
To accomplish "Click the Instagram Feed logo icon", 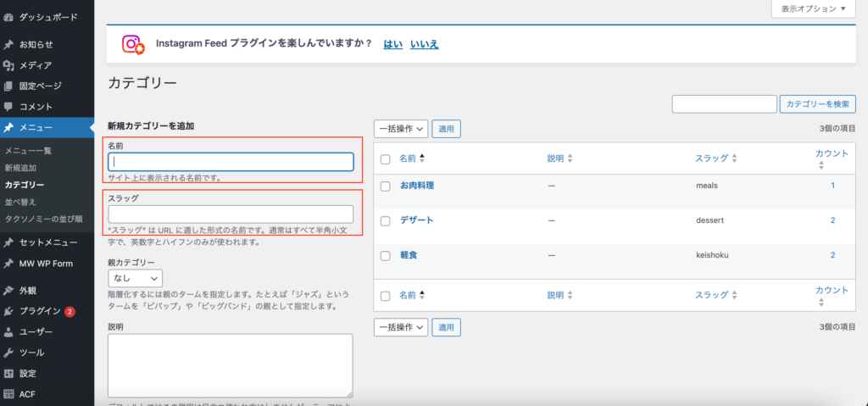I will (133, 44).
